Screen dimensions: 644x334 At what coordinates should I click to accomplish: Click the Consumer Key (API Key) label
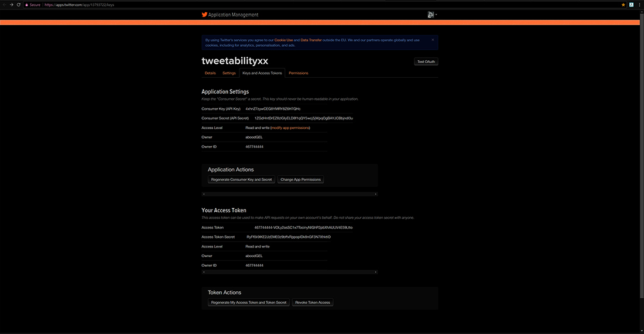point(221,109)
